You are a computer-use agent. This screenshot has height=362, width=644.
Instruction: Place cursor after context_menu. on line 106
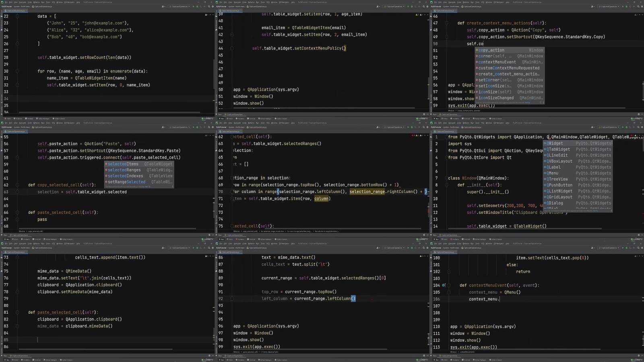coord(500,299)
